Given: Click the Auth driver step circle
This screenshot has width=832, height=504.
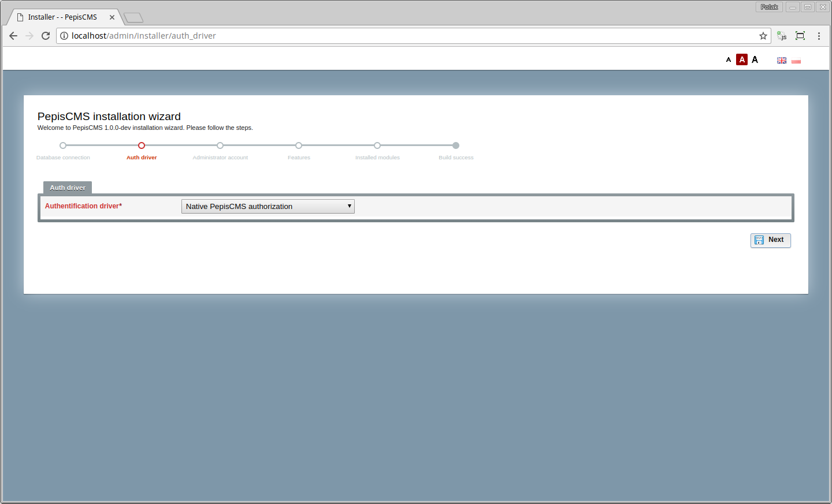Looking at the screenshot, I should coord(142,145).
